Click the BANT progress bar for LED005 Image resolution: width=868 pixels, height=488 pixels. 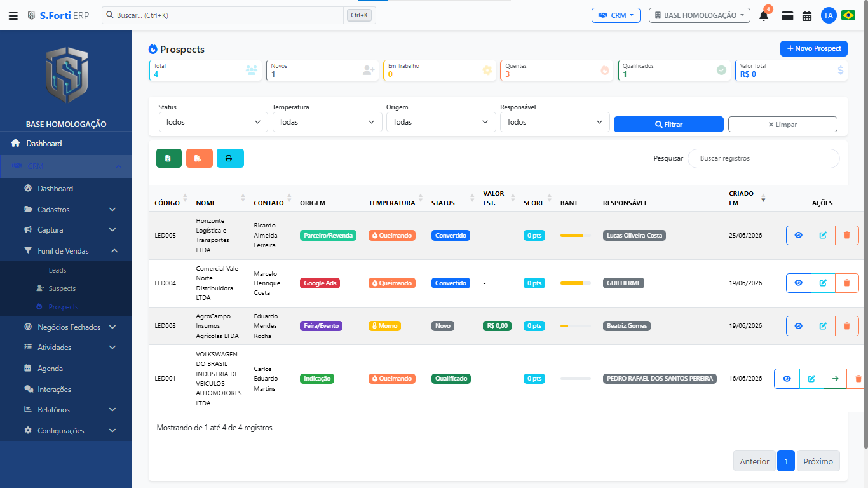(x=576, y=235)
